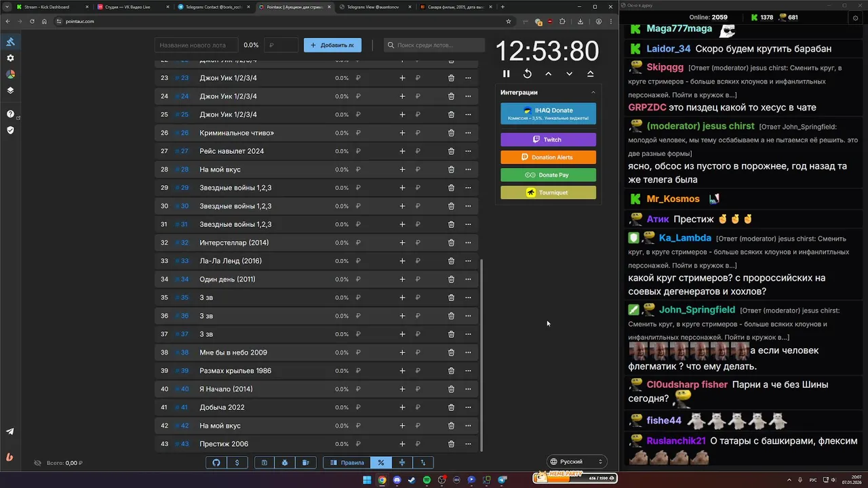868x488 pixels.
Task: Delete lot Интерстеллар (2014) with trash icon
Action: pos(451,243)
